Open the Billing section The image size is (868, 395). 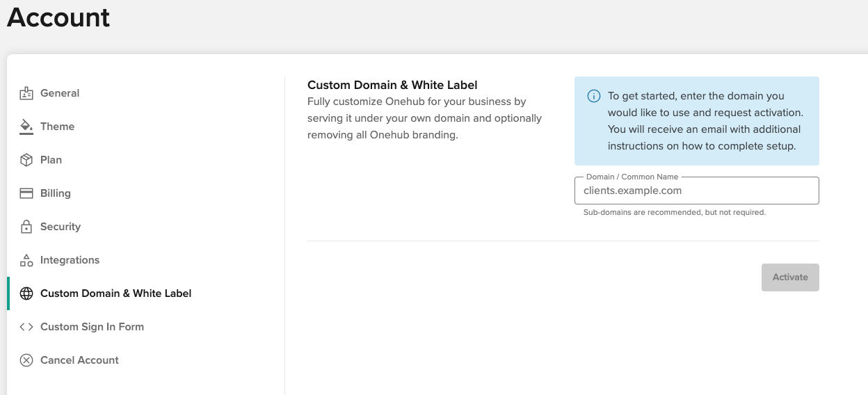coord(56,193)
